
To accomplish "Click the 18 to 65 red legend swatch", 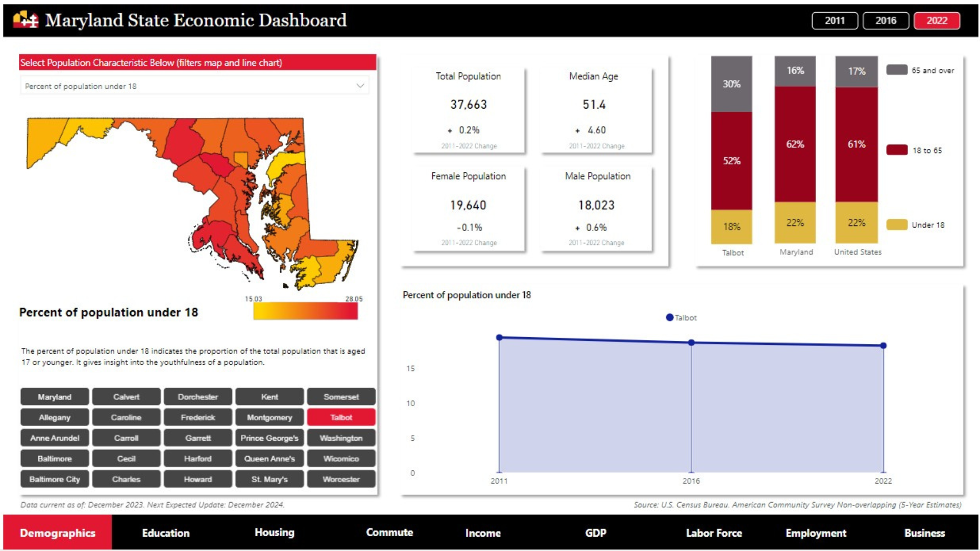I will (897, 150).
